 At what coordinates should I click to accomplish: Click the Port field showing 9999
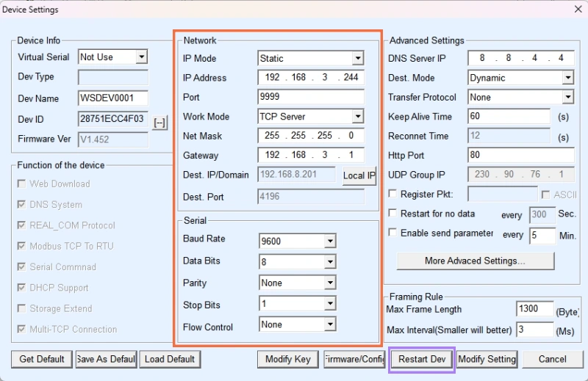(x=311, y=97)
